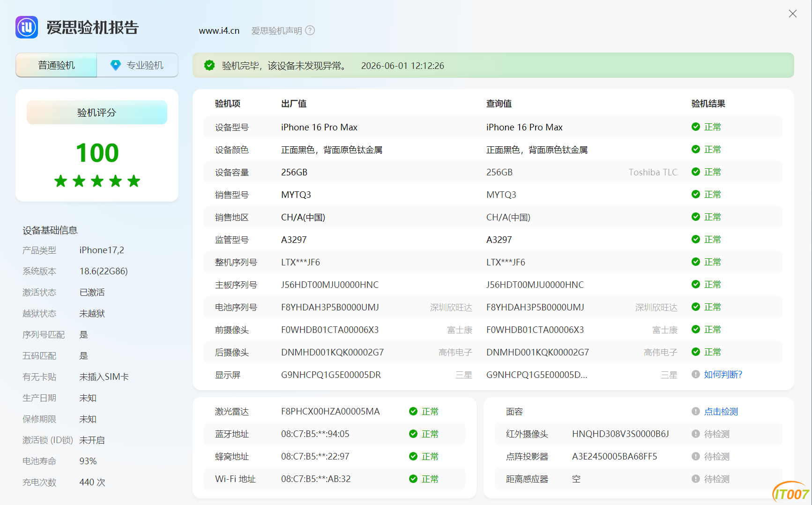Click the score value 100
This screenshot has width=812, height=505.
pyautogui.click(x=97, y=153)
